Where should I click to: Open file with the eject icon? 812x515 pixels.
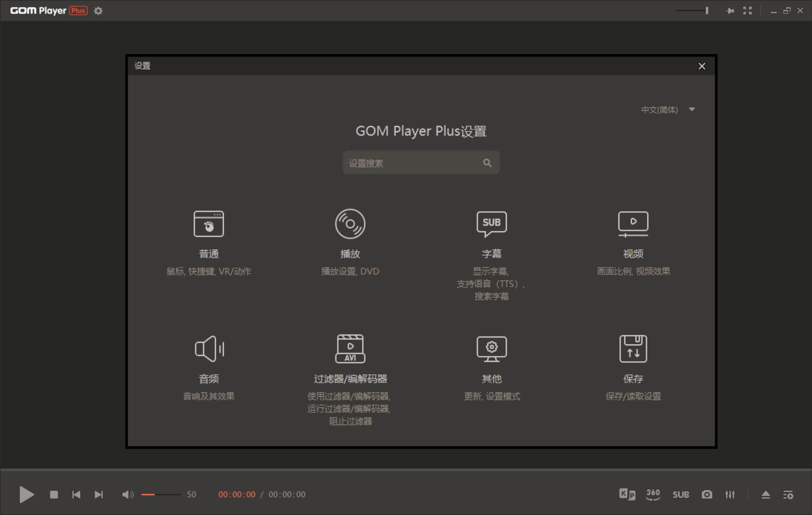coord(765,495)
